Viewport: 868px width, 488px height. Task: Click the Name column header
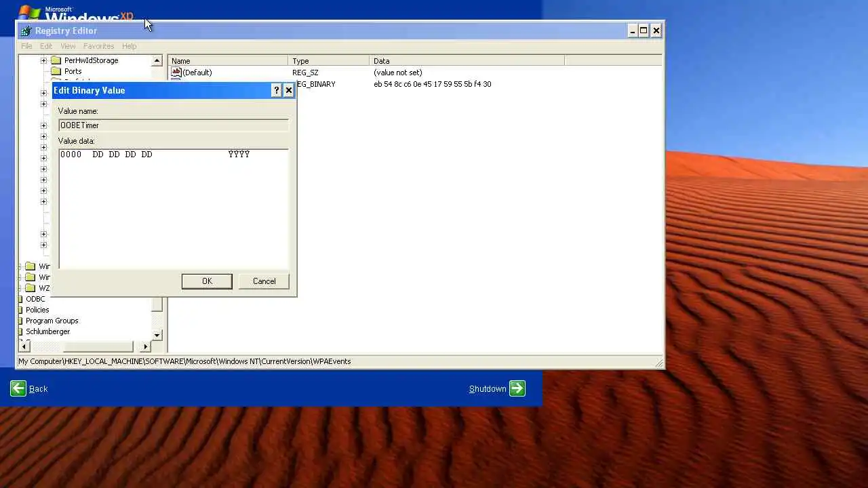point(228,61)
